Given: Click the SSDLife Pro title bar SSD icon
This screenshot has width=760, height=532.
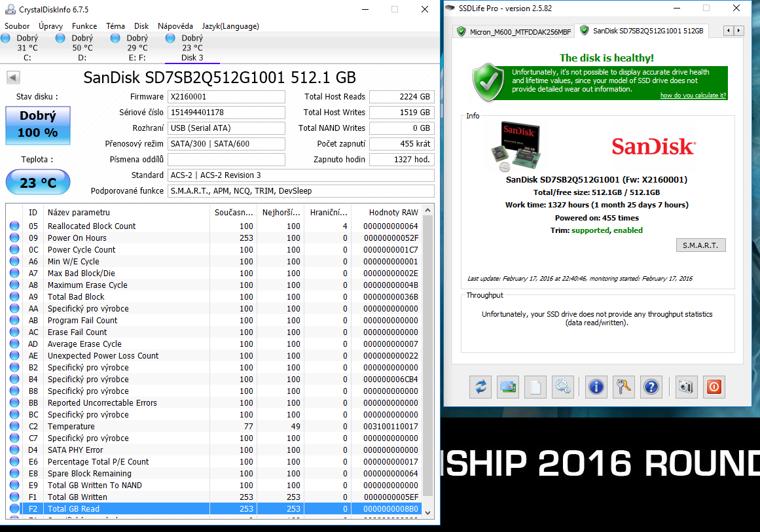Looking at the screenshot, I should pyautogui.click(x=450, y=9).
